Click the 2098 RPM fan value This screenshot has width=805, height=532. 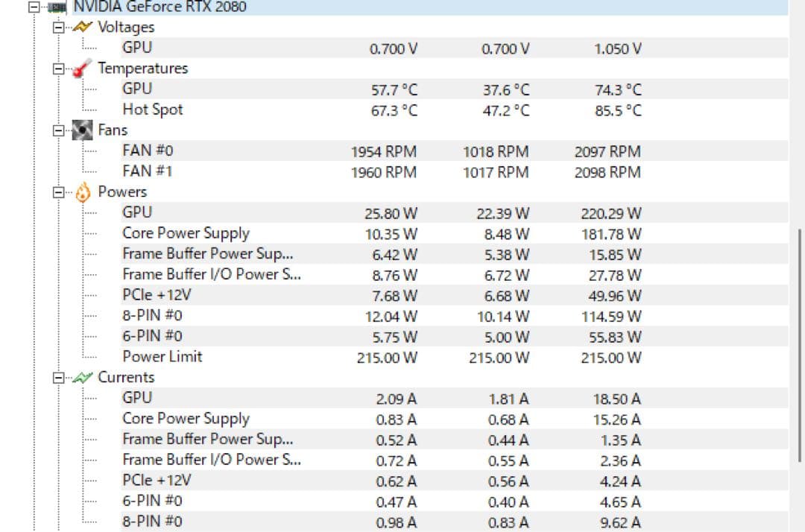click(607, 172)
